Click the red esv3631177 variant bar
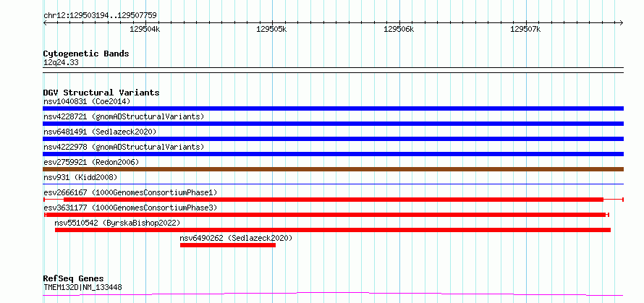 [326, 215]
